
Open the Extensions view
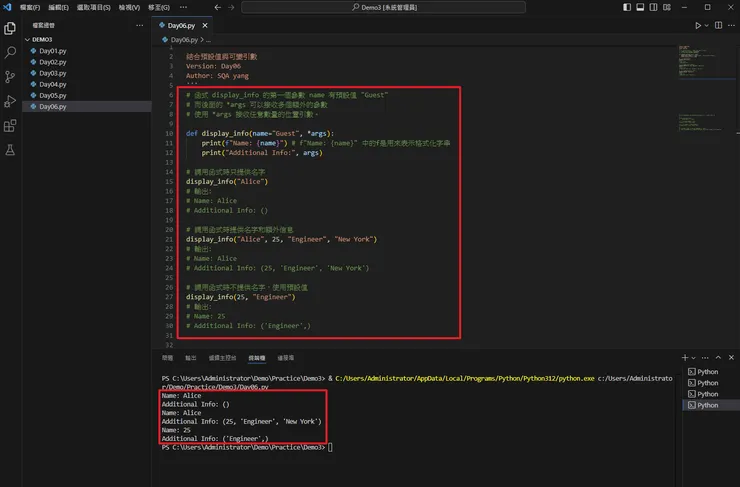[11, 126]
